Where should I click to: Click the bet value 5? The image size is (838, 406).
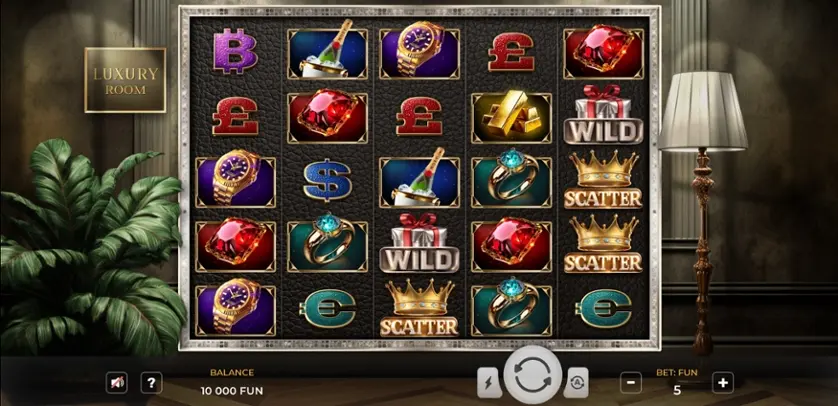pyautogui.click(x=677, y=391)
